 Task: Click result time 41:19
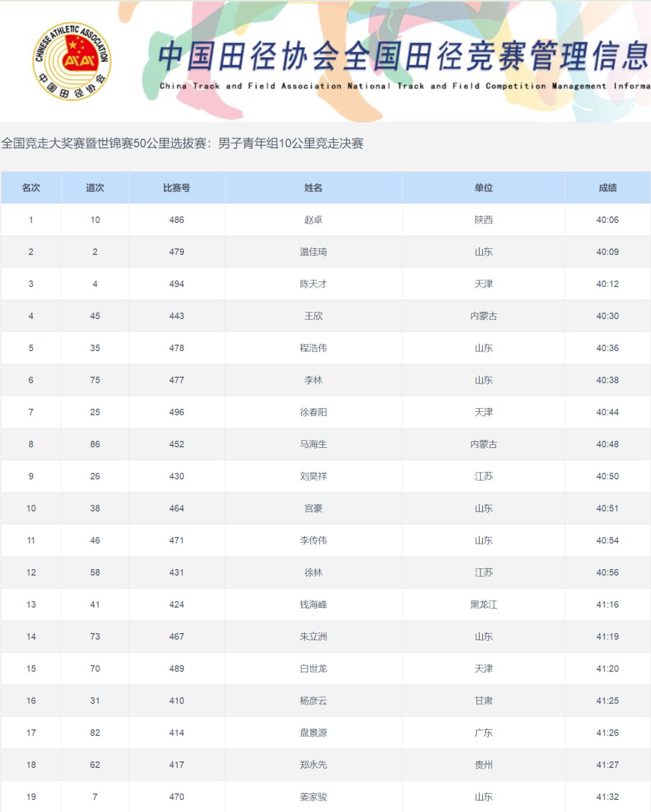608,637
